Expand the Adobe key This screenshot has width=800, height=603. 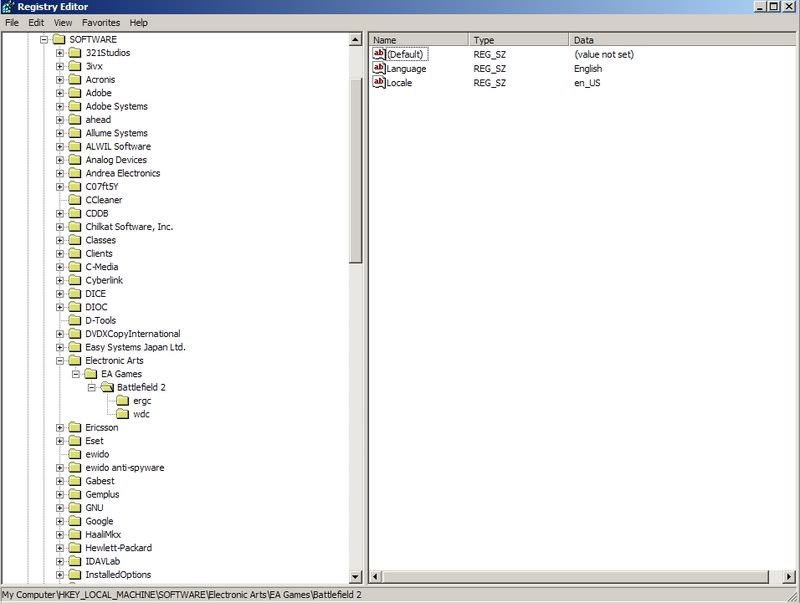[x=60, y=93]
